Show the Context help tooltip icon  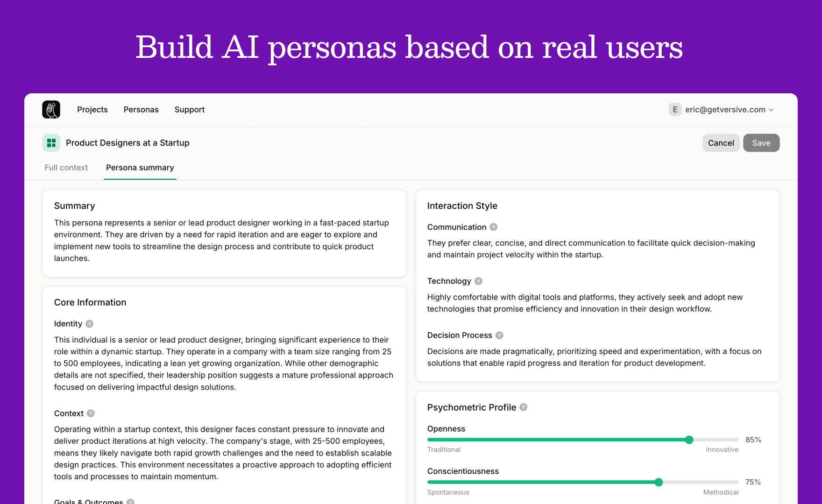(91, 413)
